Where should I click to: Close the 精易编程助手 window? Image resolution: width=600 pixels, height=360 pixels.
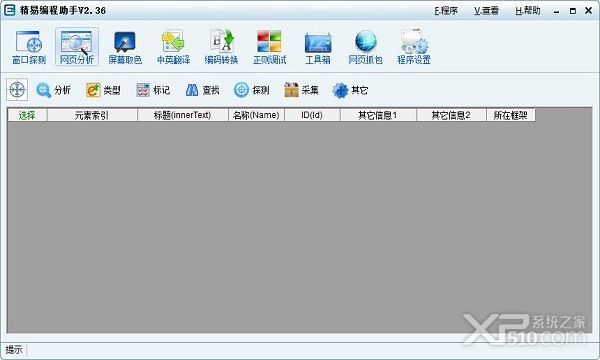pos(589,11)
